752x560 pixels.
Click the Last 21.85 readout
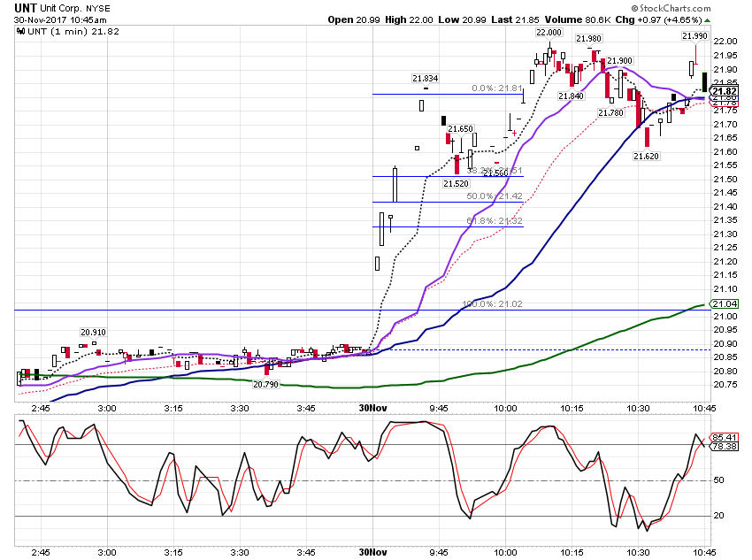pyautogui.click(x=515, y=20)
